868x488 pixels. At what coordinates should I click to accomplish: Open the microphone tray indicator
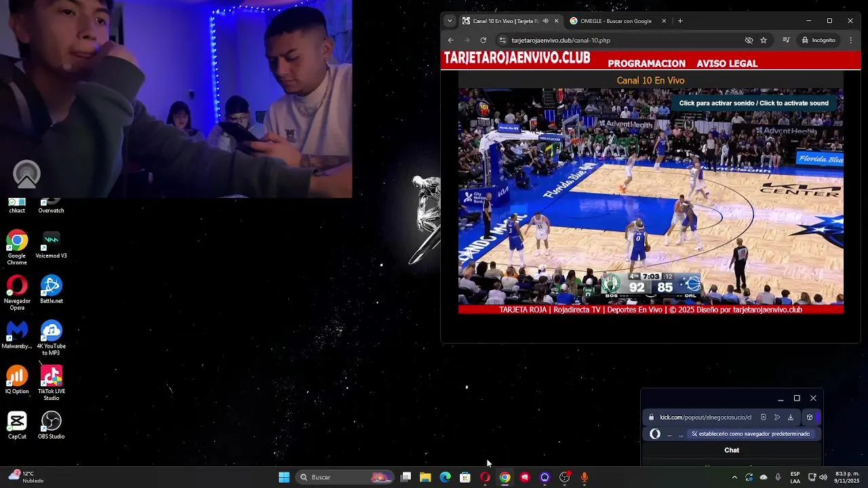coord(778,477)
